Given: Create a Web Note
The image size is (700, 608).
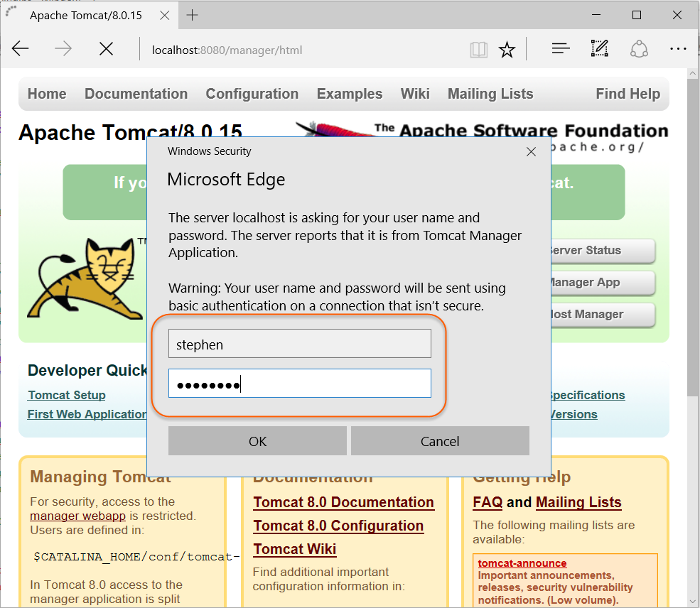Looking at the screenshot, I should [599, 48].
